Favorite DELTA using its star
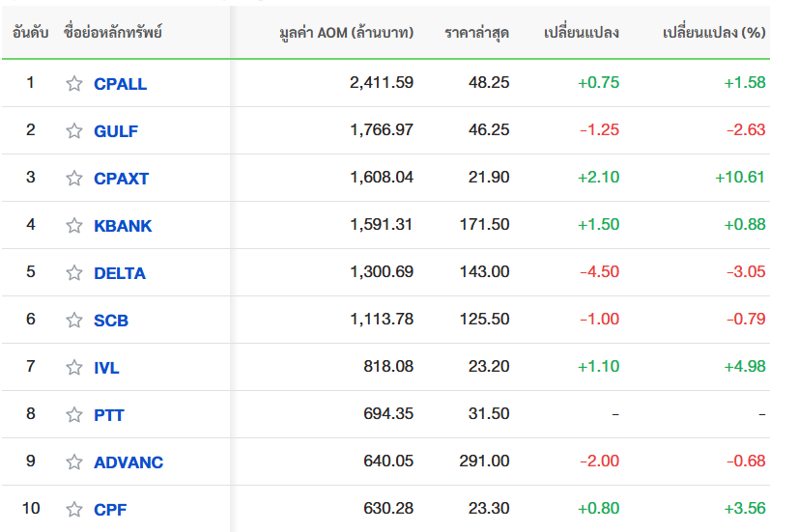 point(74,272)
